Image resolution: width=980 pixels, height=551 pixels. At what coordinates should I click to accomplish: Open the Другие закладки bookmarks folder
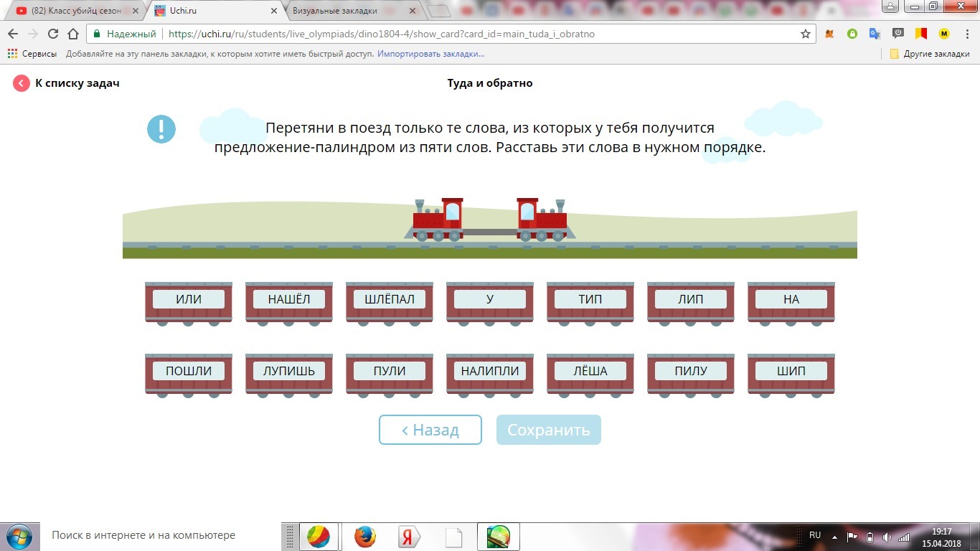point(930,54)
